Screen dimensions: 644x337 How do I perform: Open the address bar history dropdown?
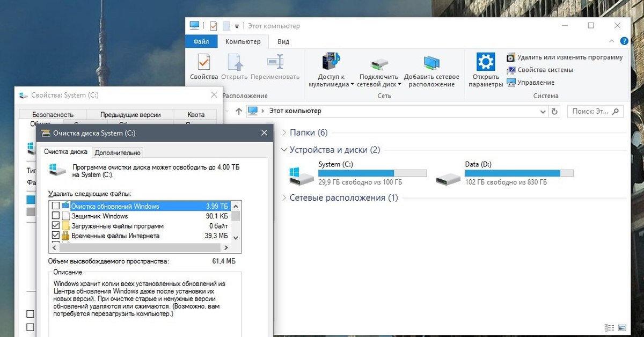click(x=543, y=111)
